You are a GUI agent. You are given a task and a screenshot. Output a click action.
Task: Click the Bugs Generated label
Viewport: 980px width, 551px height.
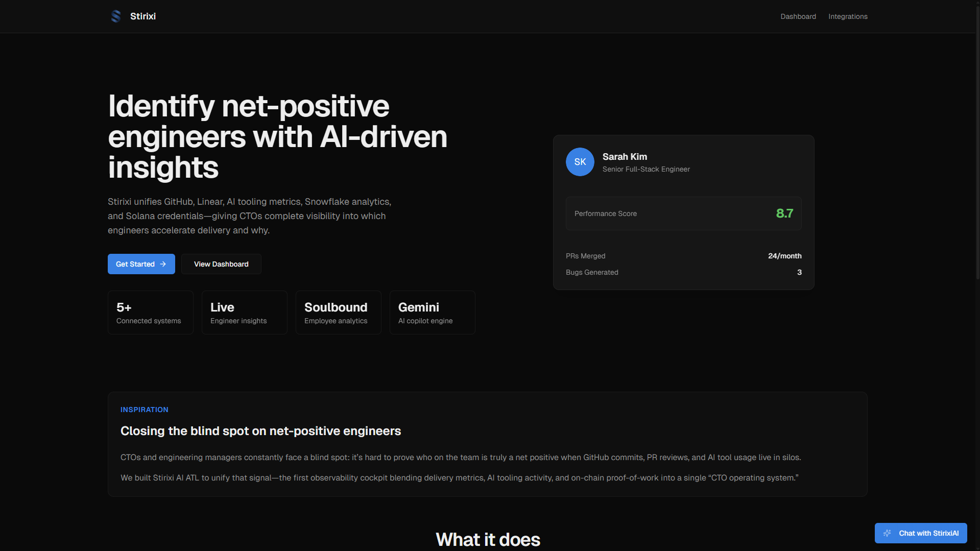[592, 272]
